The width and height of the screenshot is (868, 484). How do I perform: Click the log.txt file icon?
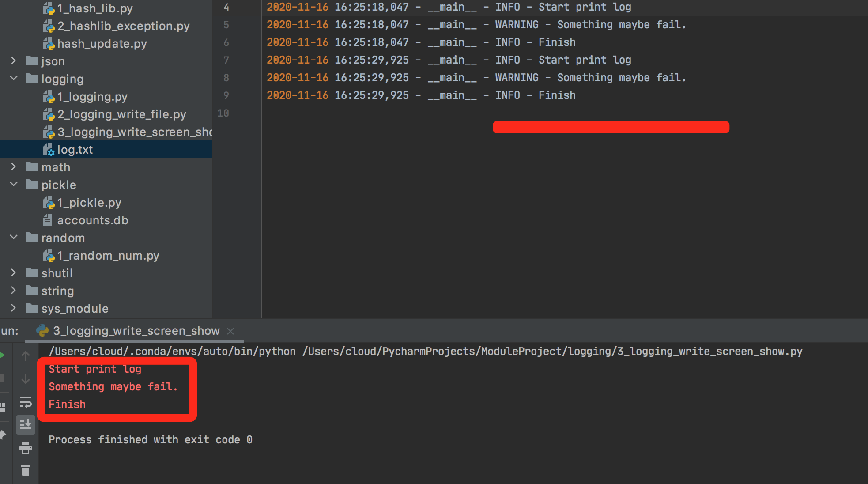pyautogui.click(x=49, y=150)
